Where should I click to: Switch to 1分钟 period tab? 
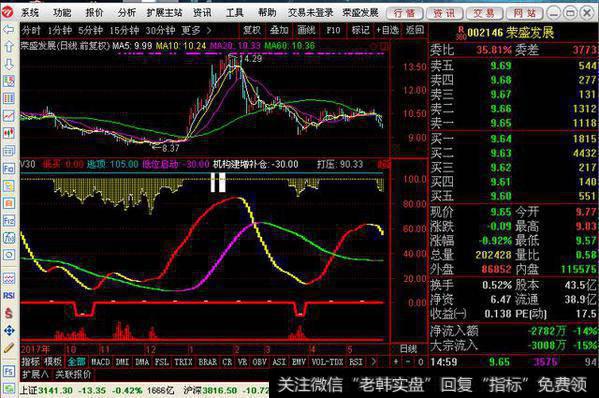[x=60, y=30]
